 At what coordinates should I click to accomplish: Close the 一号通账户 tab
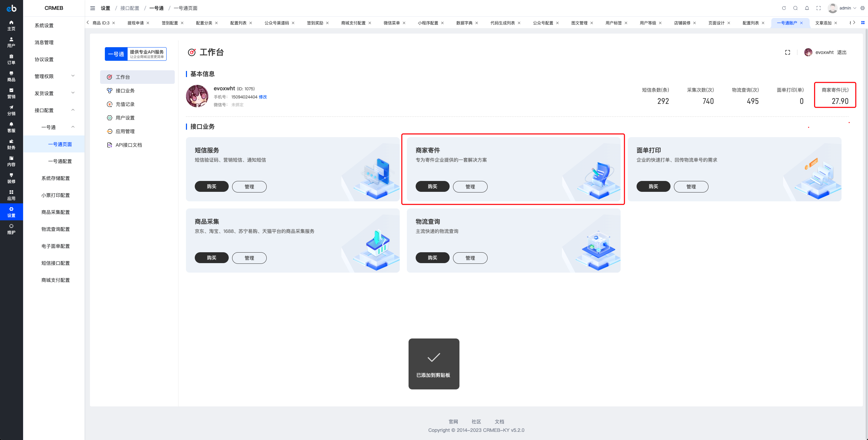(801, 23)
